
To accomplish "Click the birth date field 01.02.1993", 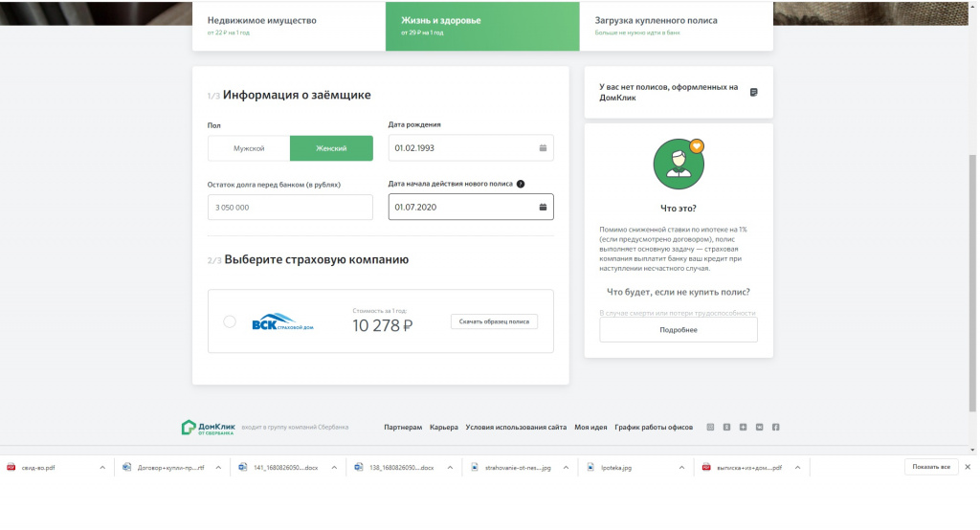I will (x=471, y=148).
